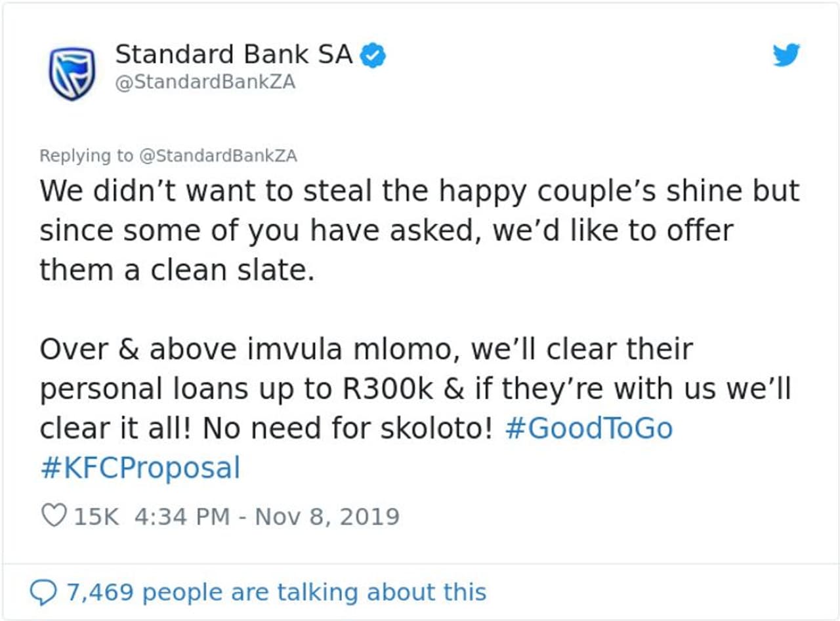Like the tweet with the heart icon
This screenshot has height=621, width=840.
click(x=54, y=516)
